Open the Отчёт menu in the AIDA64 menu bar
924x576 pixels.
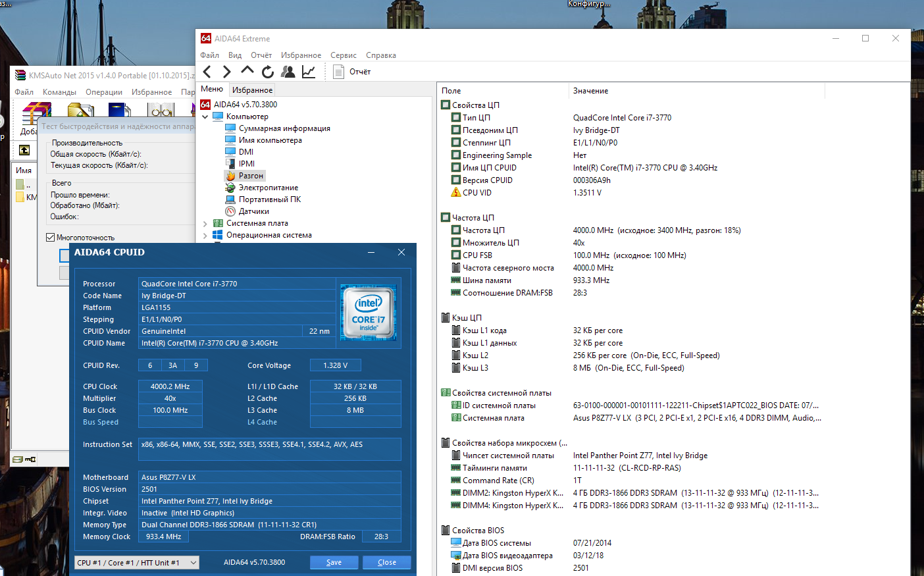(261, 55)
